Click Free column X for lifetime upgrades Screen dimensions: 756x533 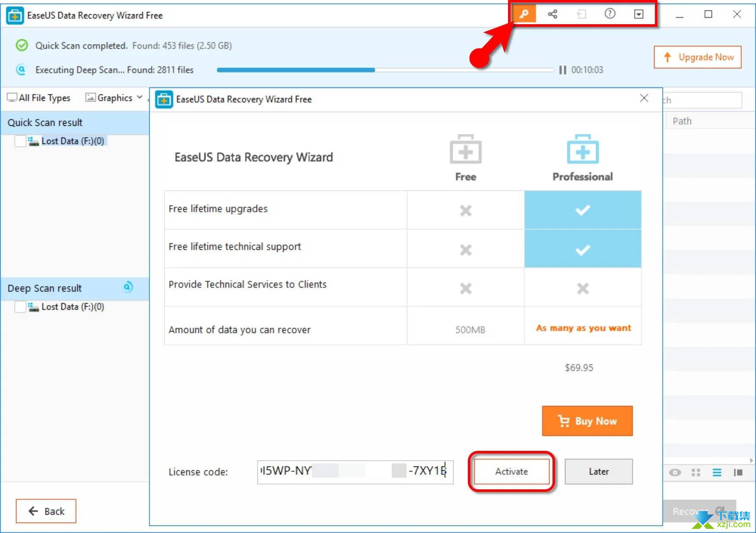click(466, 211)
